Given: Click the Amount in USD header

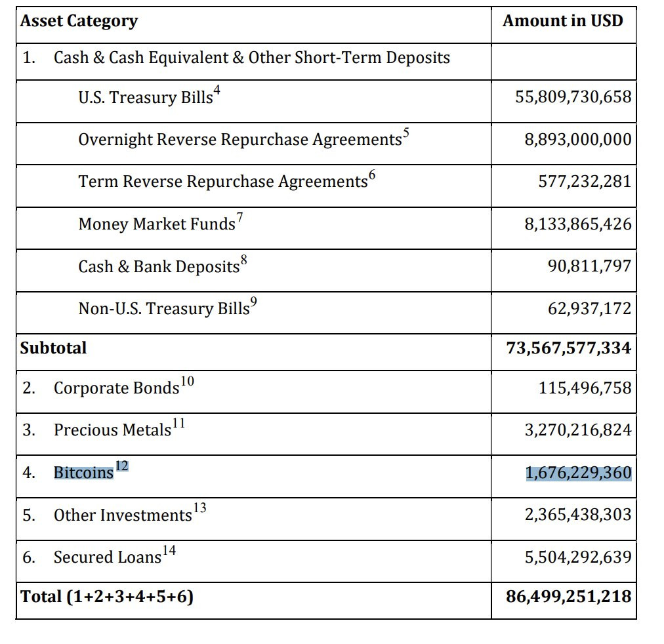Looking at the screenshot, I should click(563, 21).
